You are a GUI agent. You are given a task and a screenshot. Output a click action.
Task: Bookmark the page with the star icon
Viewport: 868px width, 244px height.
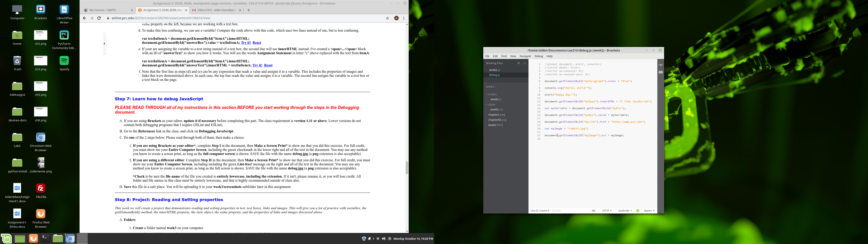387,18
